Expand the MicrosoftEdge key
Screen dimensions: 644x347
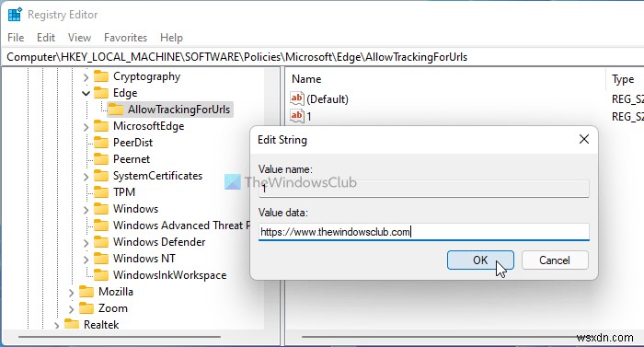coord(86,127)
